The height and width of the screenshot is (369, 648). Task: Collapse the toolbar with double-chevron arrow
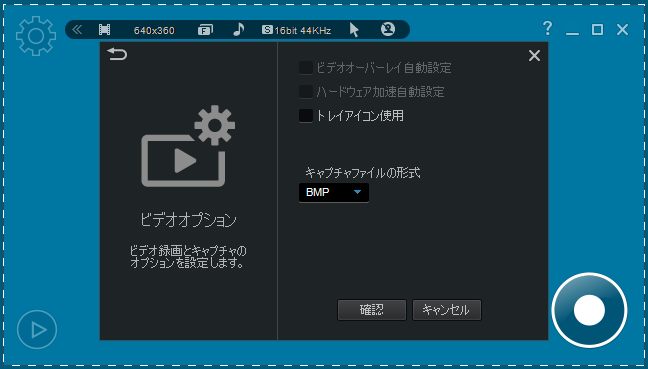coord(77,29)
